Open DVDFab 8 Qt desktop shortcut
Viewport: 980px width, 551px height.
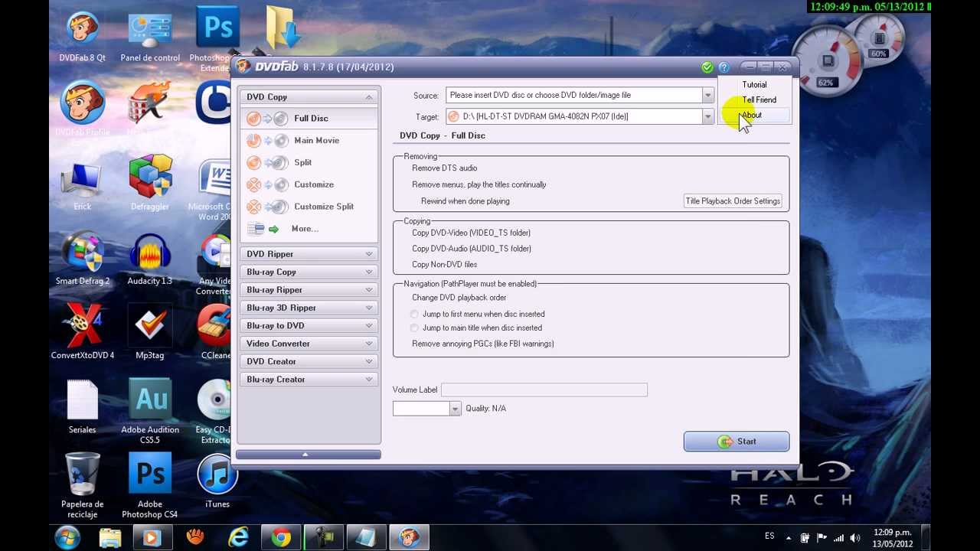tap(83, 36)
